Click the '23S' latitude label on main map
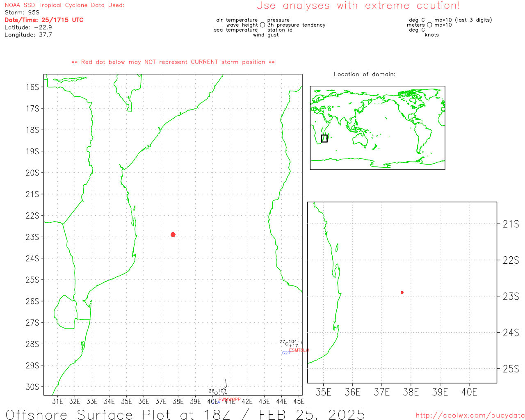Screen dimensions: 525x420 (x=32, y=237)
